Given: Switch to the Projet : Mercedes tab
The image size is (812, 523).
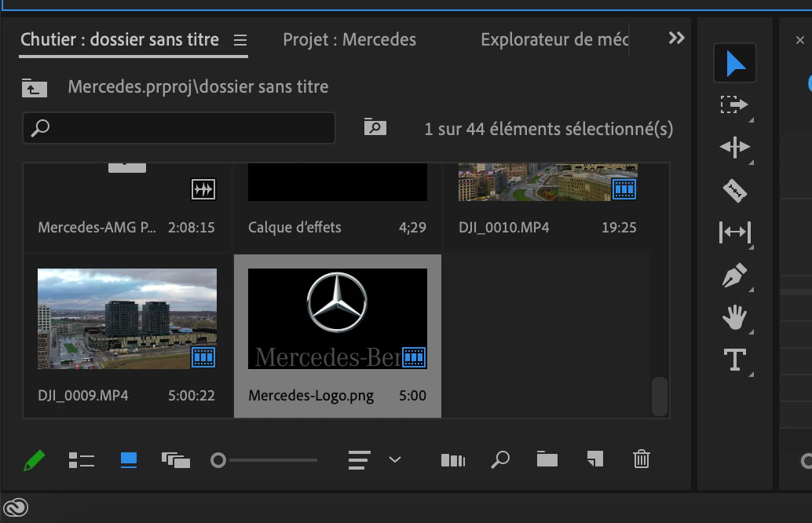Looking at the screenshot, I should [349, 40].
